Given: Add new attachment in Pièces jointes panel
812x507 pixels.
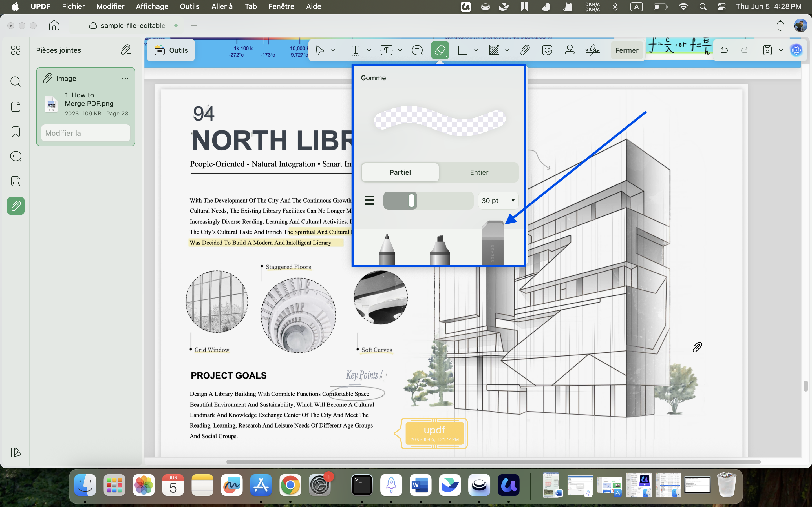Looking at the screenshot, I should click(126, 50).
